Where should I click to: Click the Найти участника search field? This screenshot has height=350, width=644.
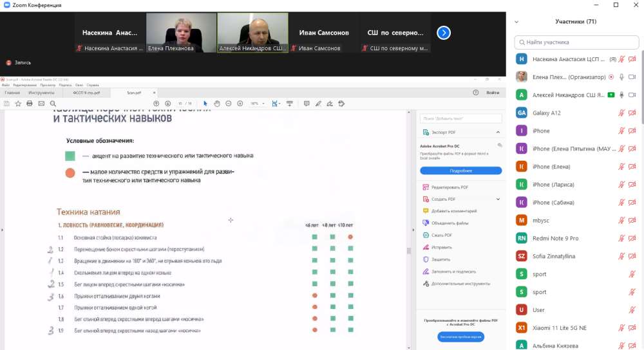(x=577, y=42)
